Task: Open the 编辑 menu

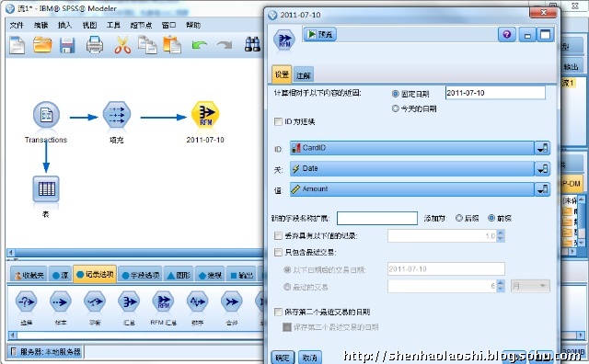Action: click(x=40, y=25)
